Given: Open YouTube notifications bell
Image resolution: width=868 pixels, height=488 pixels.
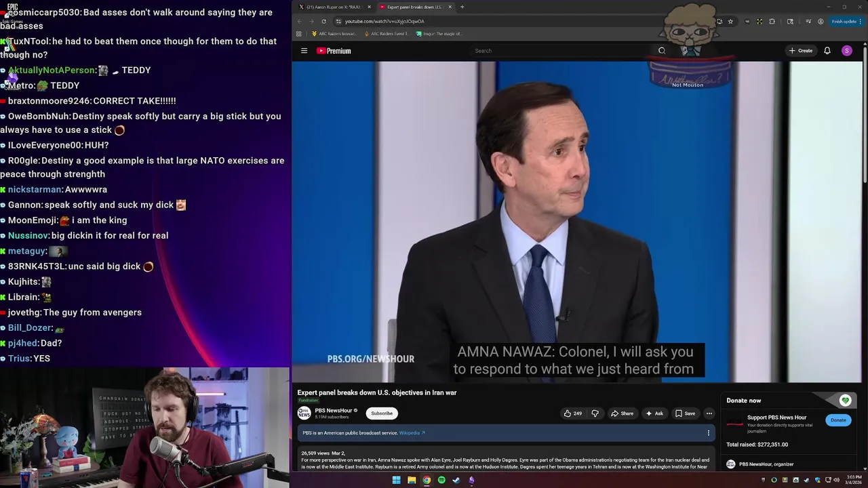Looking at the screenshot, I should (x=827, y=51).
